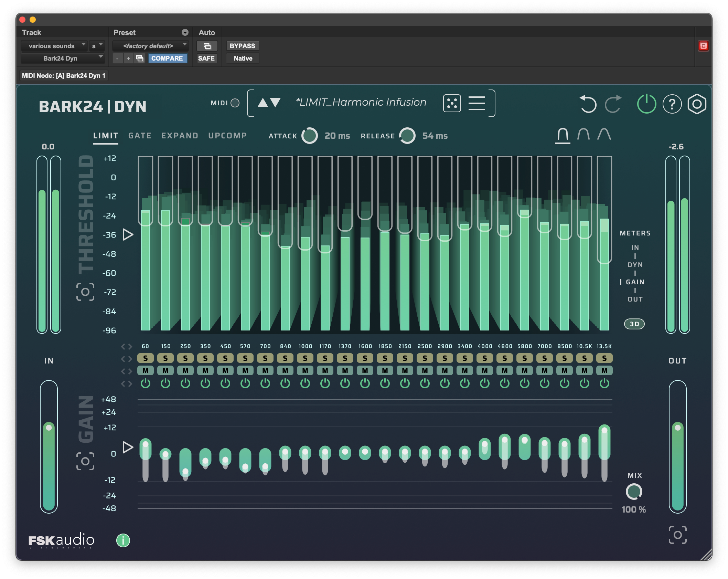Solo the 700 Hz band
The image size is (728, 579).
coord(265,358)
